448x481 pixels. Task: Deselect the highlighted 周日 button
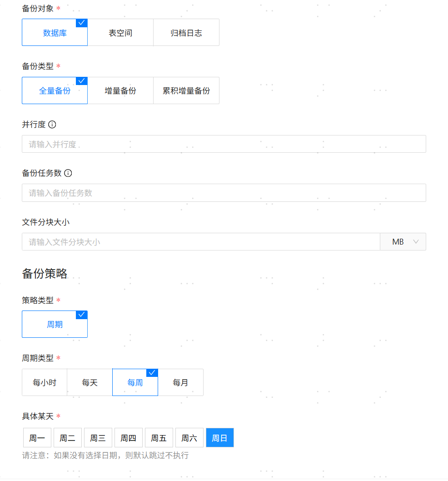pos(220,438)
